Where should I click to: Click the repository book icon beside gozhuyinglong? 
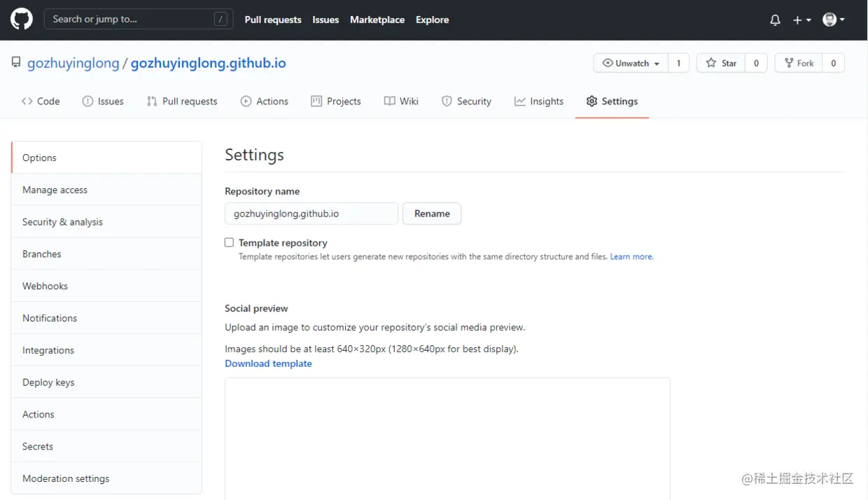[16, 62]
